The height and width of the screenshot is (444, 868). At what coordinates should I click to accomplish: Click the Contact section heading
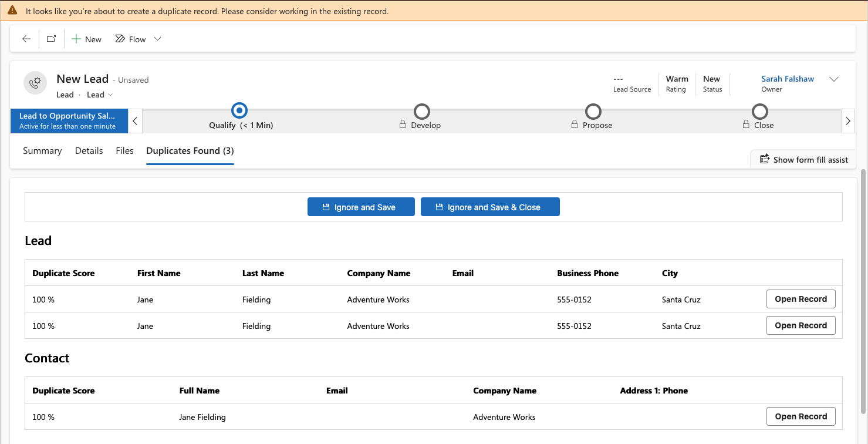[47, 358]
